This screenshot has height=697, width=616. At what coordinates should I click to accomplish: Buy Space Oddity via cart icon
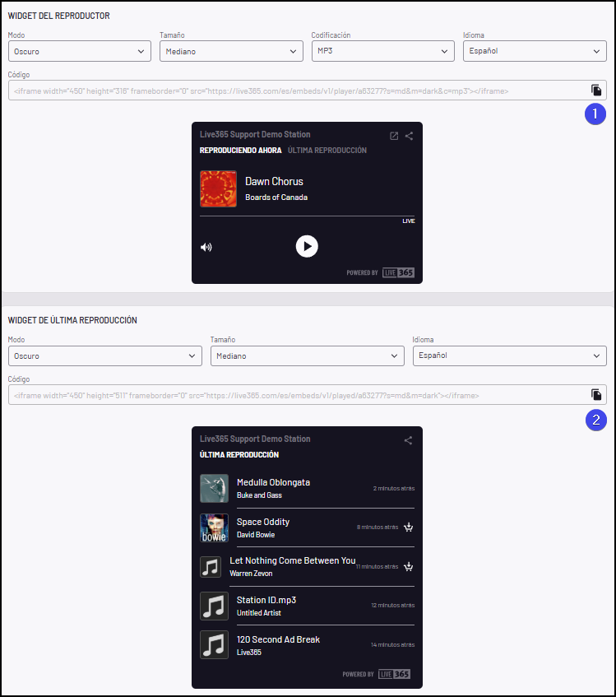[x=409, y=527]
